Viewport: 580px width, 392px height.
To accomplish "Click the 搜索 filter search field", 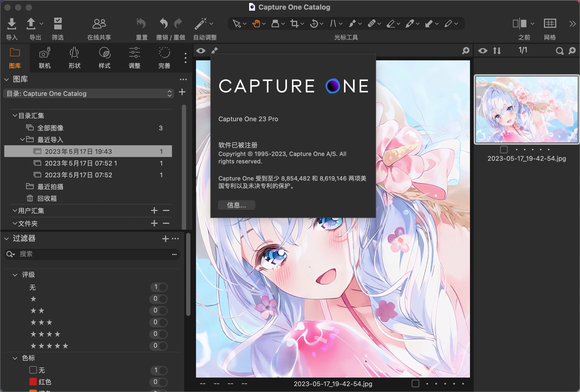I will point(92,254).
